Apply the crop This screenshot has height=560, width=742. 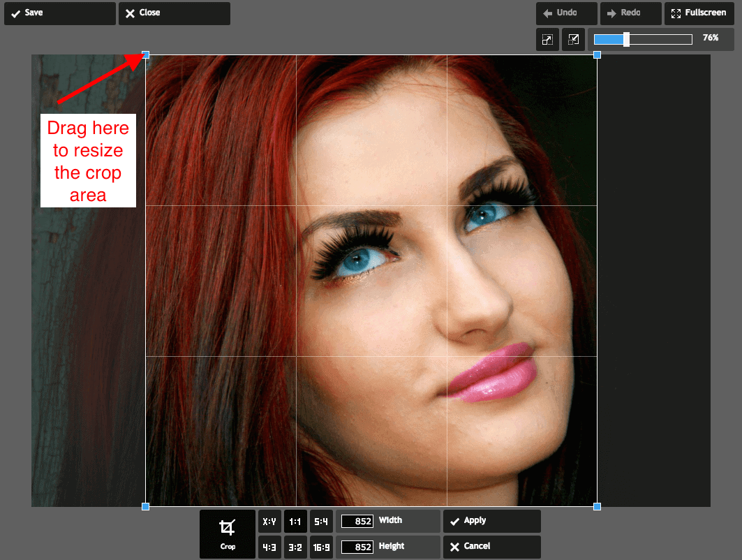click(x=491, y=521)
